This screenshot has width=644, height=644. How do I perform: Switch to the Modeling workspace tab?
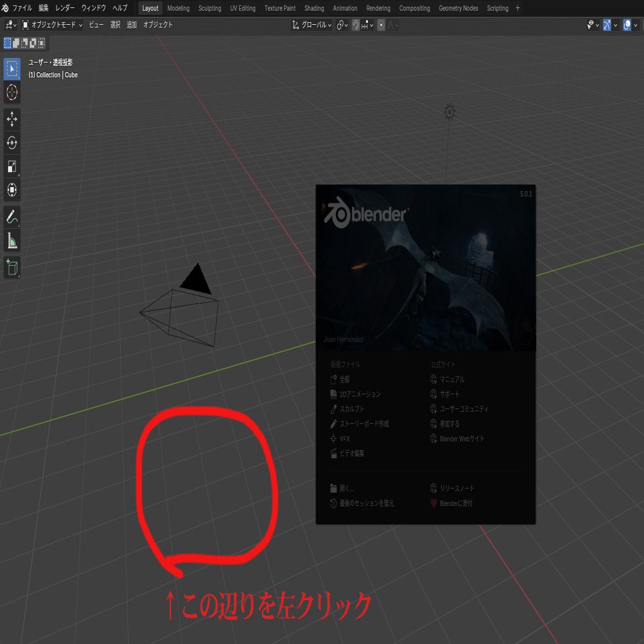point(178,8)
